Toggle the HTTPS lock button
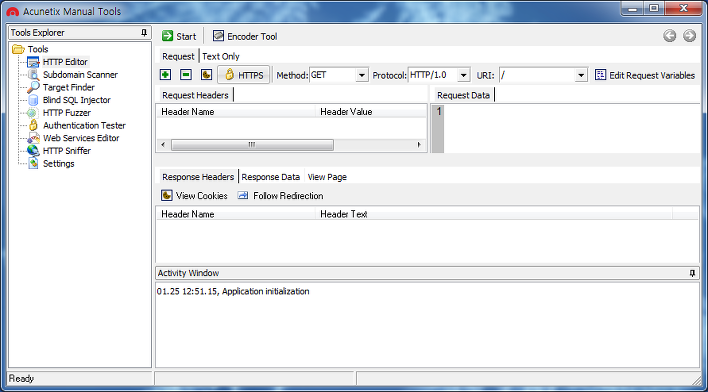Screen dimensions: 708x392 pos(244,75)
